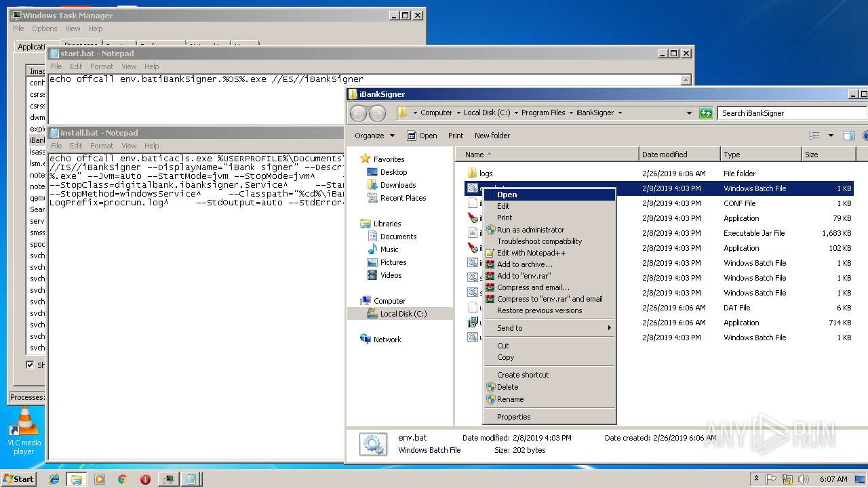Click shield icon beside Delete entry
Screen dimensions: 868x488
tap(491, 387)
